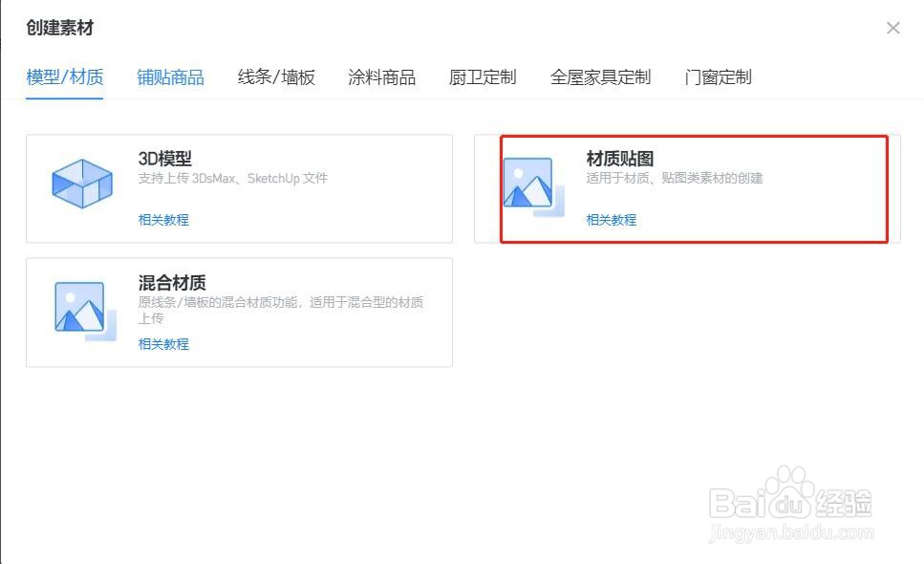Select the 门窗定制 tab
The width and height of the screenshot is (924, 564).
(x=718, y=77)
